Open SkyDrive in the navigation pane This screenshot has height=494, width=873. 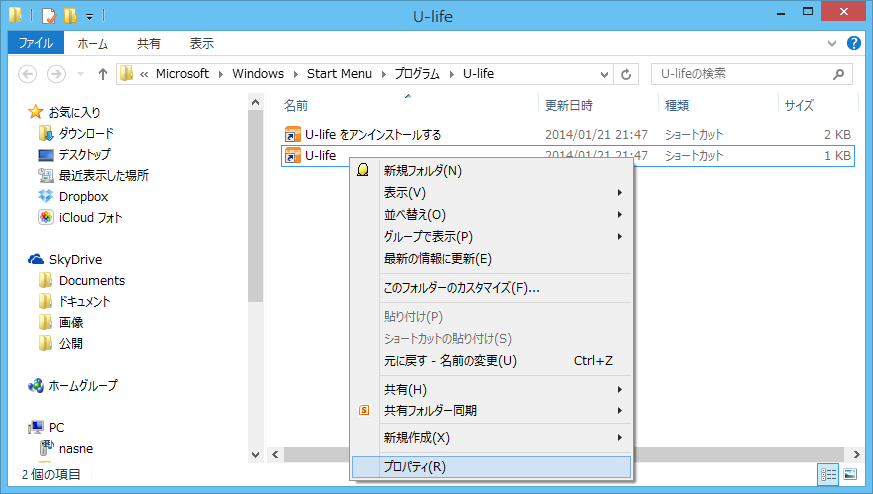[x=65, y=260]
